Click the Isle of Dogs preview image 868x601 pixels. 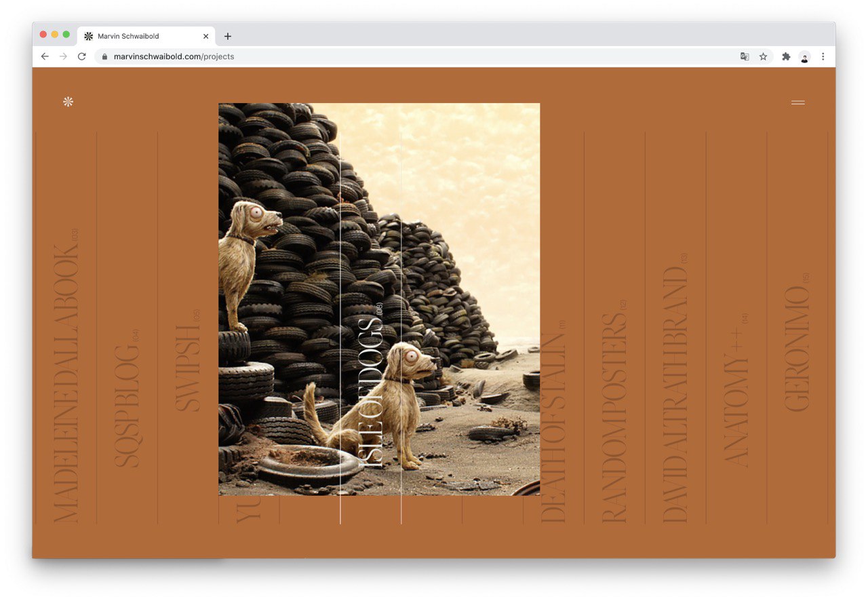point(379,299)
